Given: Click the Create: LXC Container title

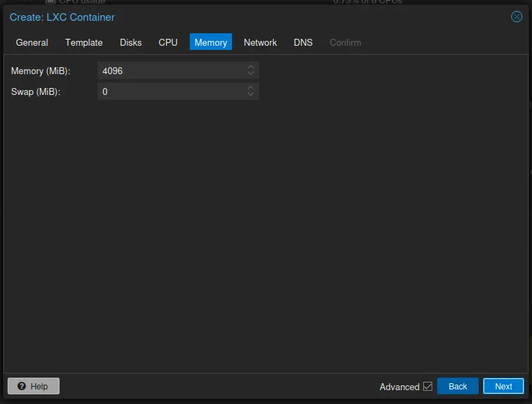Looking at the screenshot, I should [x=62, y=17].
